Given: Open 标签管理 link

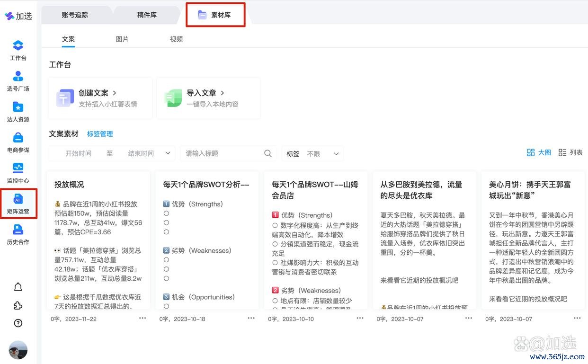Looking at the screenshot, I should click(100, 134).
